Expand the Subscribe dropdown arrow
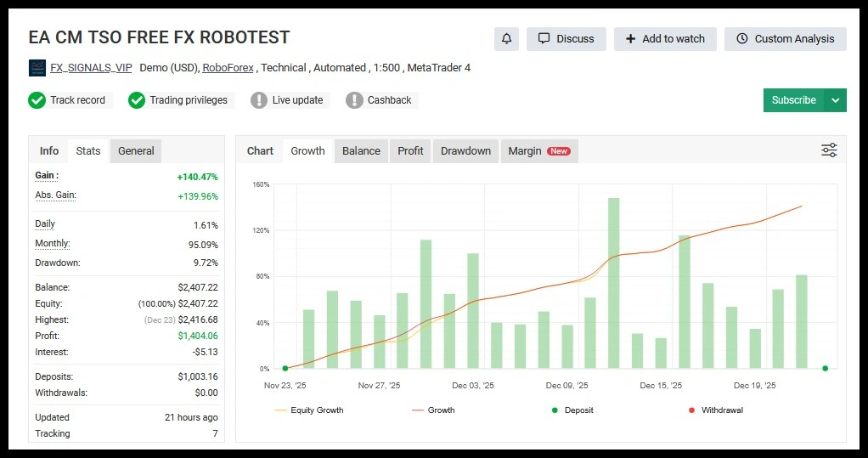 point(836,100)
